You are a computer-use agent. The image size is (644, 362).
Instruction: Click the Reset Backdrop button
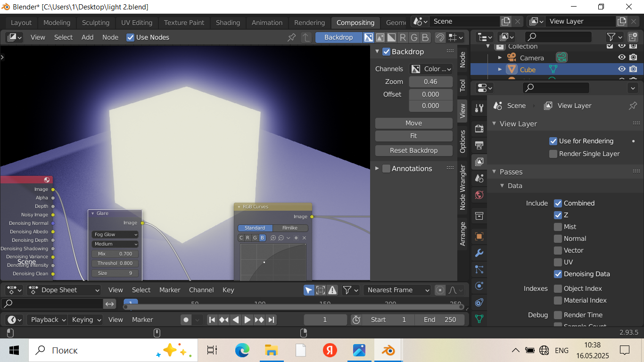[x=413, y=150]
